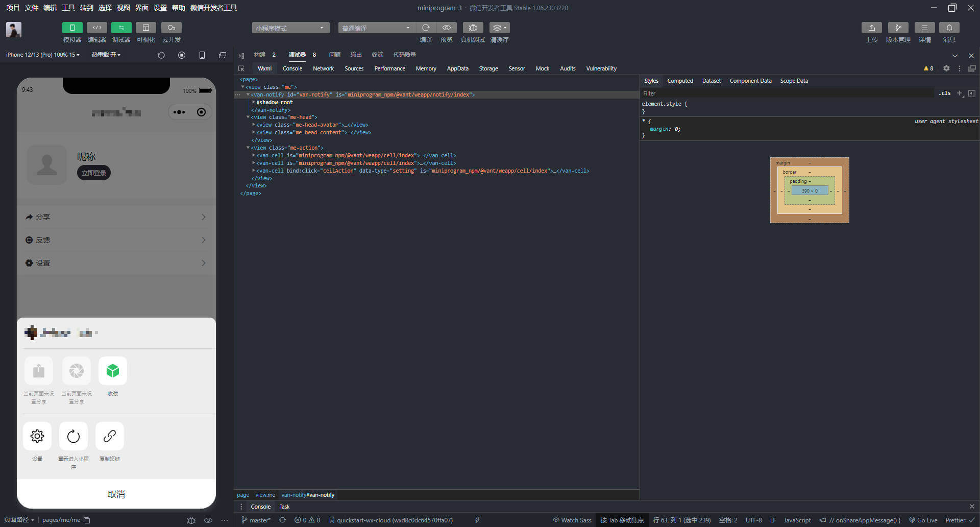Expand the me-head-avatar view node
This screenshot has height=527, width=980.
coord(254,125)
